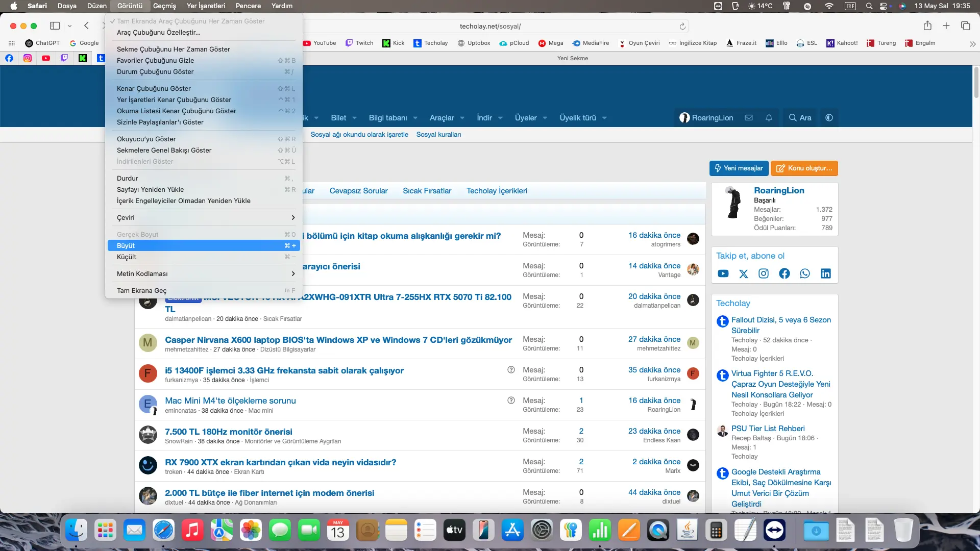This screenshot has height=551, width=980.
Task: Switch to the Cevapsız Sorular tab
Action: tap(358, 191)
